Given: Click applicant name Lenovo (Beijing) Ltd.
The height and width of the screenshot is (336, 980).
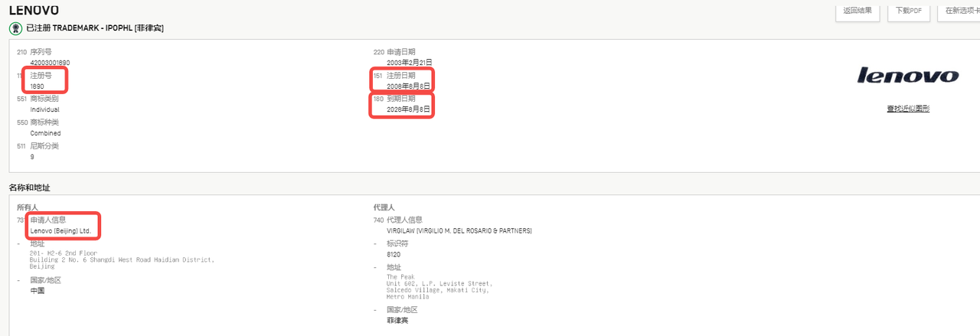Looking at the screenshot, I should [x=60, y=230].
